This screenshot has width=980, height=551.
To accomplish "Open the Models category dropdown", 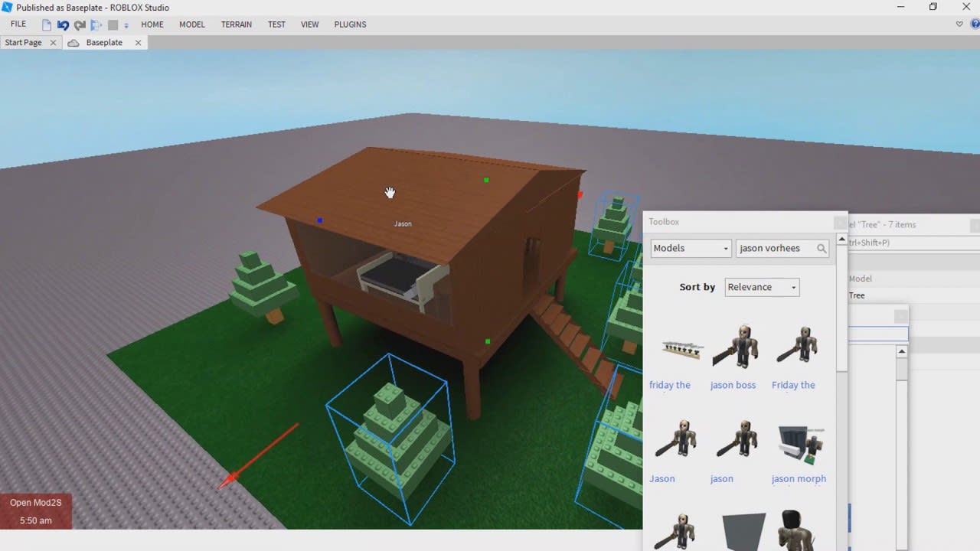I will tap(691, 248).
